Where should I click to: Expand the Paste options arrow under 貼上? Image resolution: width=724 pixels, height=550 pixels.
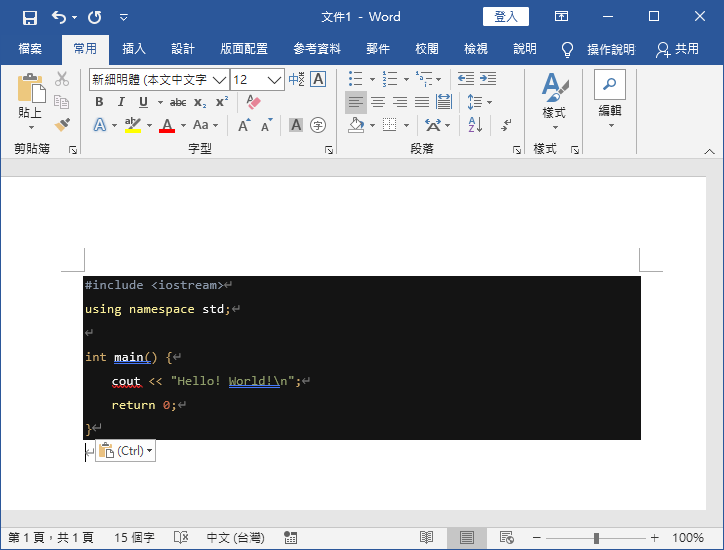[31, 127]
